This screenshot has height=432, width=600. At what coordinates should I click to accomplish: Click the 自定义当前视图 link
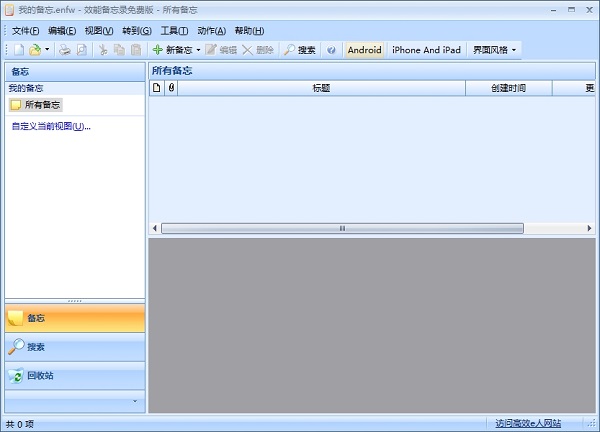(50, 127)
